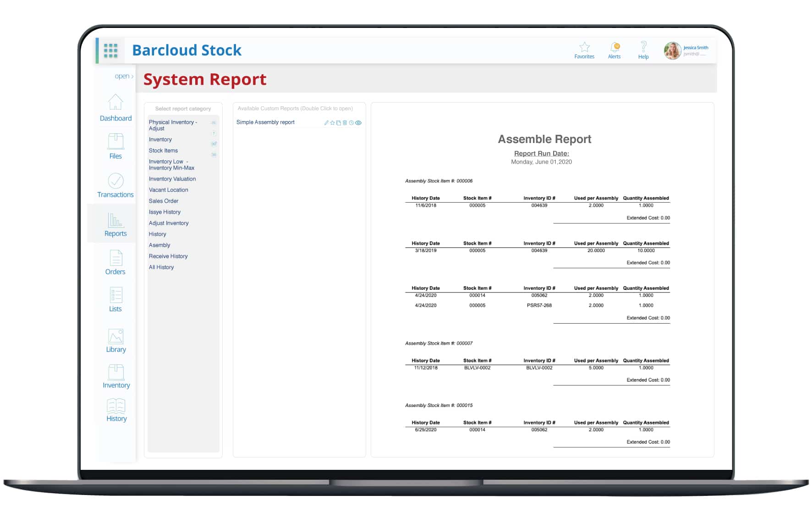Click Assembly Stock Item # 000015 label
The height and width of the screenshot is (523, 812).
click(439, 405)
